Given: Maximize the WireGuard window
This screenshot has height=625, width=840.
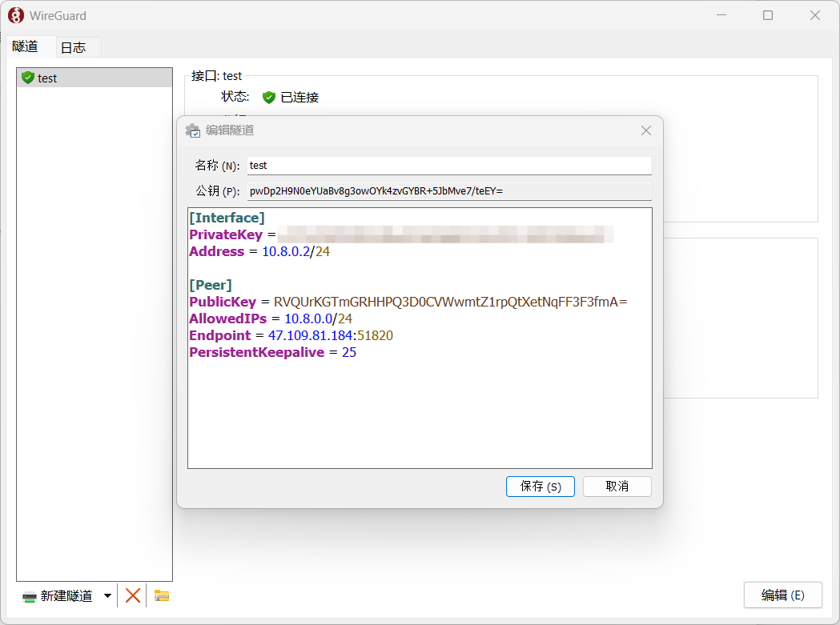Looking at the screenshot, I should coord(768,15).
